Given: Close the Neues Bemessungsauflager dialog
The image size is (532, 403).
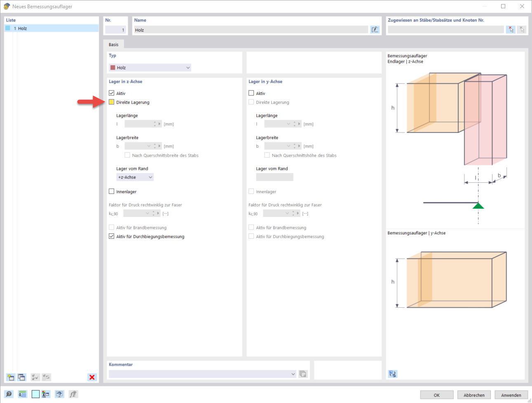Looking at the screenshot, I should pyautogui.click(x=522, y=6).
